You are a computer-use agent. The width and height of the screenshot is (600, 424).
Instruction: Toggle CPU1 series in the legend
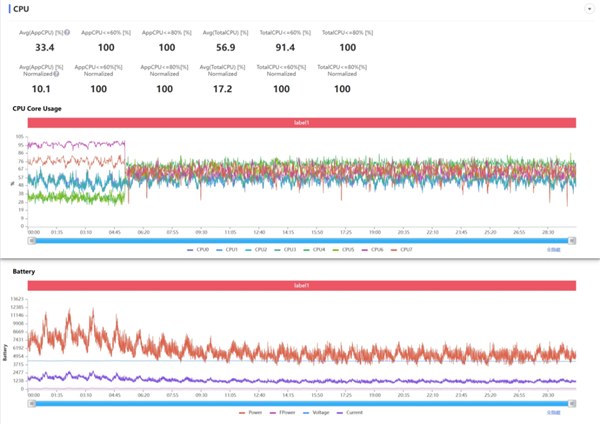click(227, 250)
